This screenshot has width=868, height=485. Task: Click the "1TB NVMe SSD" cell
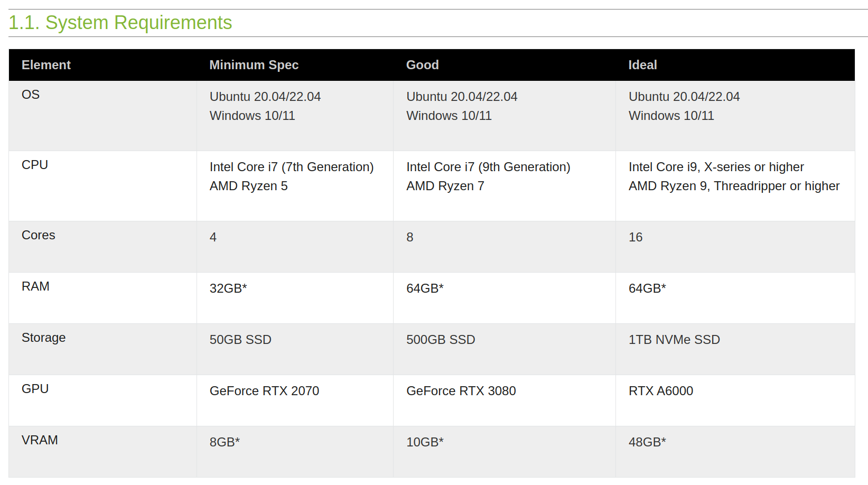coord(674,340)
